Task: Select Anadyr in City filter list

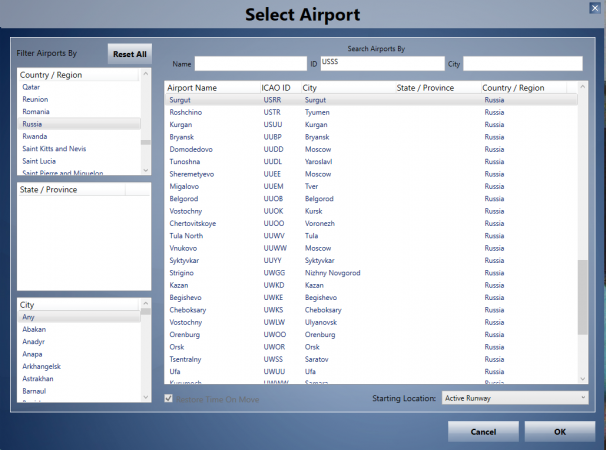Action: [x=79, y=342]
